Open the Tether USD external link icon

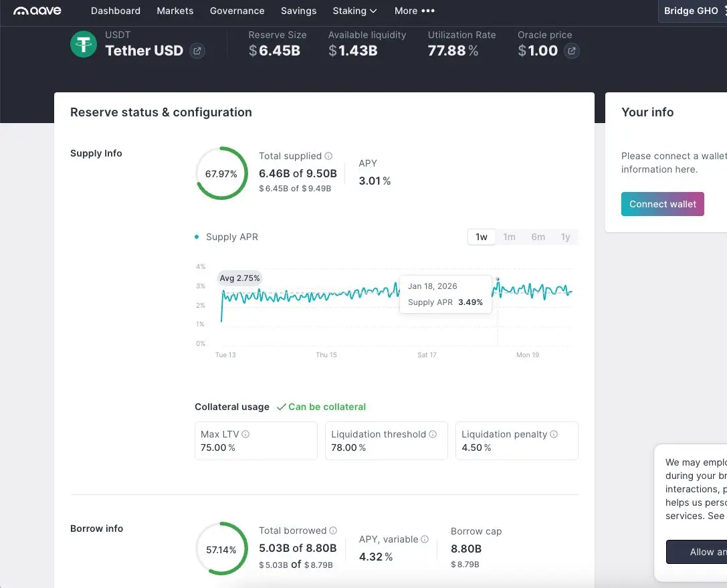point(197,51)
